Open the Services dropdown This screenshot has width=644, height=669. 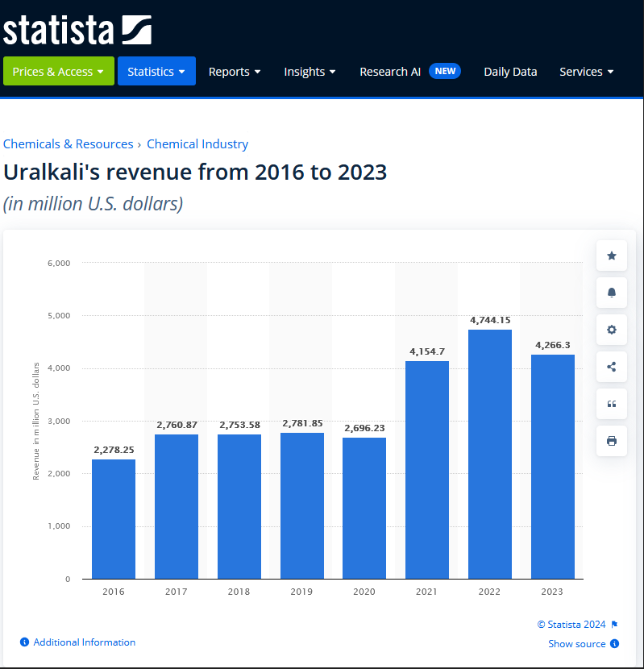587,72
